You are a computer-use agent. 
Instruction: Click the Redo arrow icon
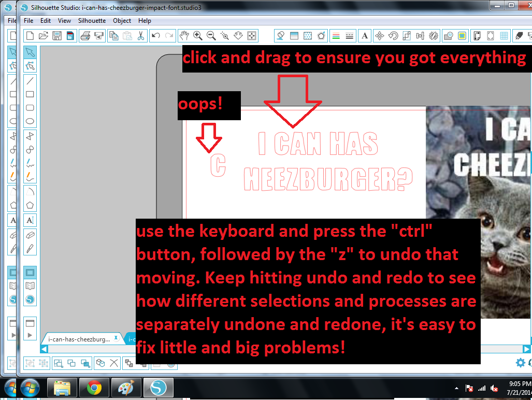[169, 36]
